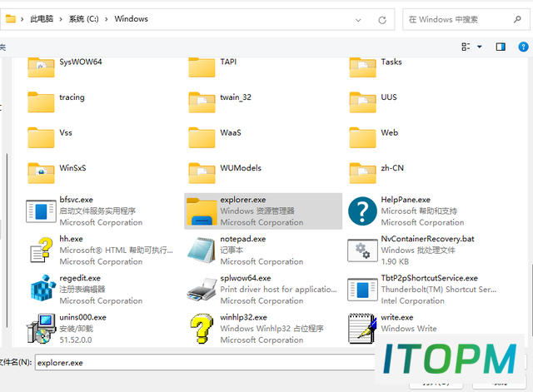The width and height of the screenshot is (533, 392).
Task: Expand chevron after the folder icon
Action: click(22, 19)
